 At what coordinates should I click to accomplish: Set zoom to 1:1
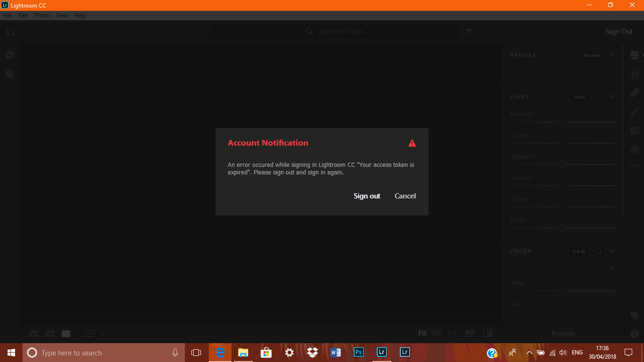(x=452, y=333)
